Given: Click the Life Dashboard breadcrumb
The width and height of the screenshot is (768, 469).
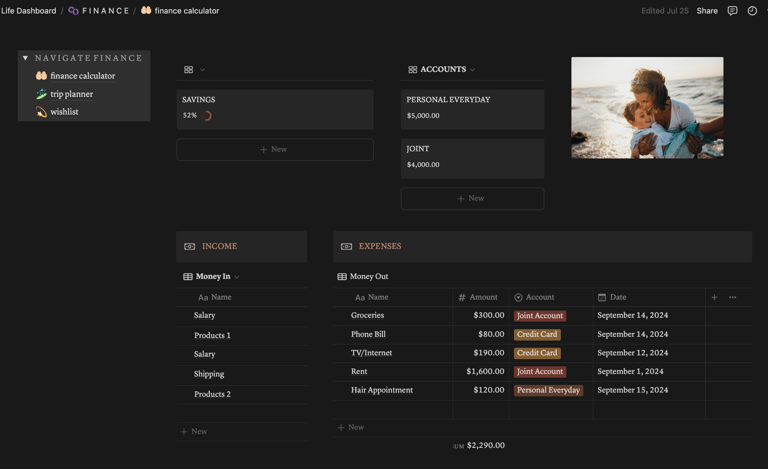Looking at the screenshot, I should [28, 11].
